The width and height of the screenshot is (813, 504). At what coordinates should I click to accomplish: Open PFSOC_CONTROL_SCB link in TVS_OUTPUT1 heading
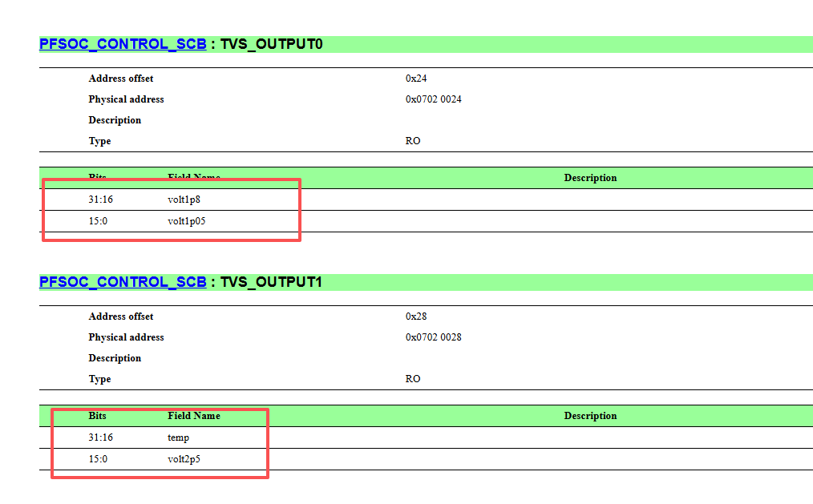click(x=123, y=282)
